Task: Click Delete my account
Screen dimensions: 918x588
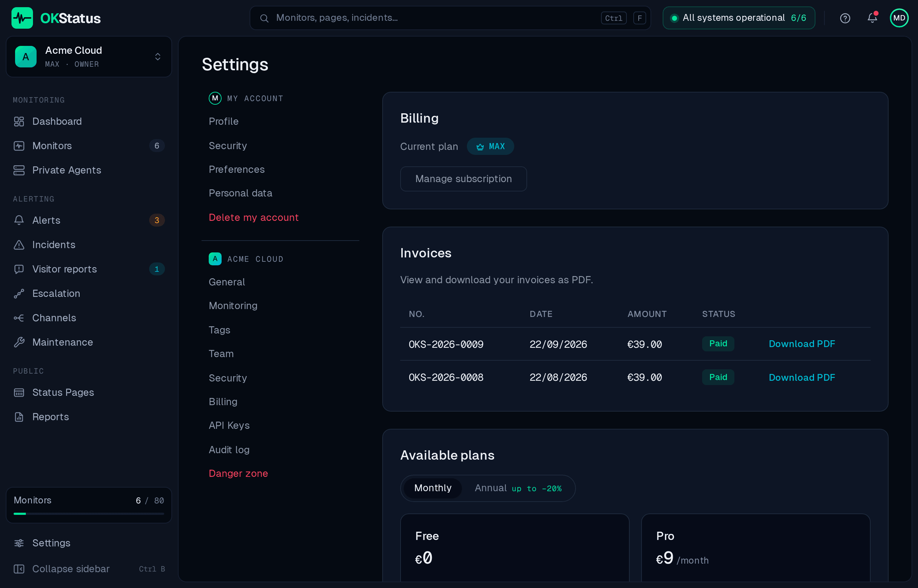Action: [x=254, y=218]
